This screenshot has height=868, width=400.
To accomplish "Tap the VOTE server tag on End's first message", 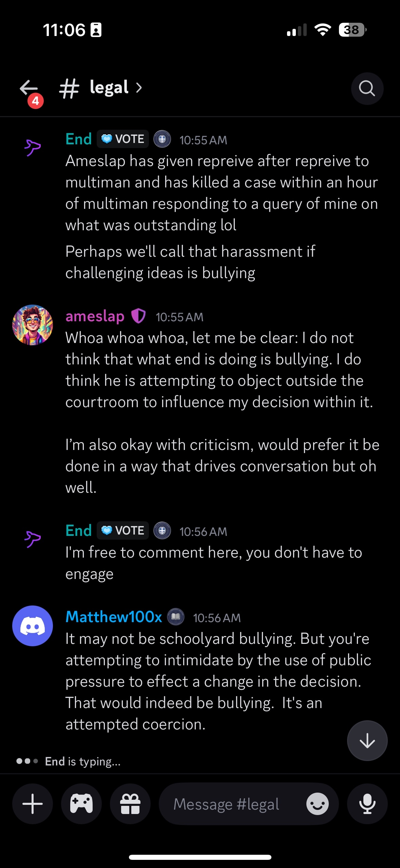I will coord(123,139).
